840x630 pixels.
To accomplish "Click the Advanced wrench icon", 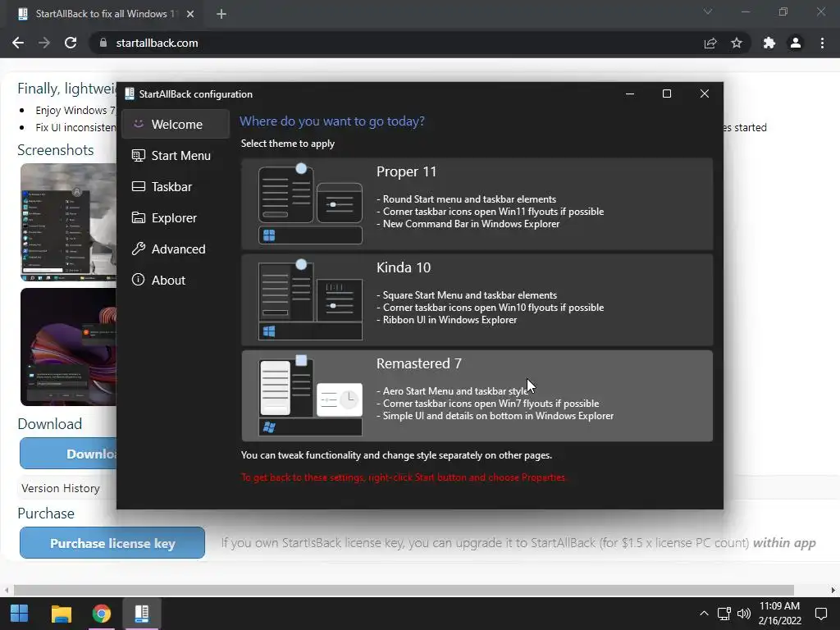I will 138,249.
